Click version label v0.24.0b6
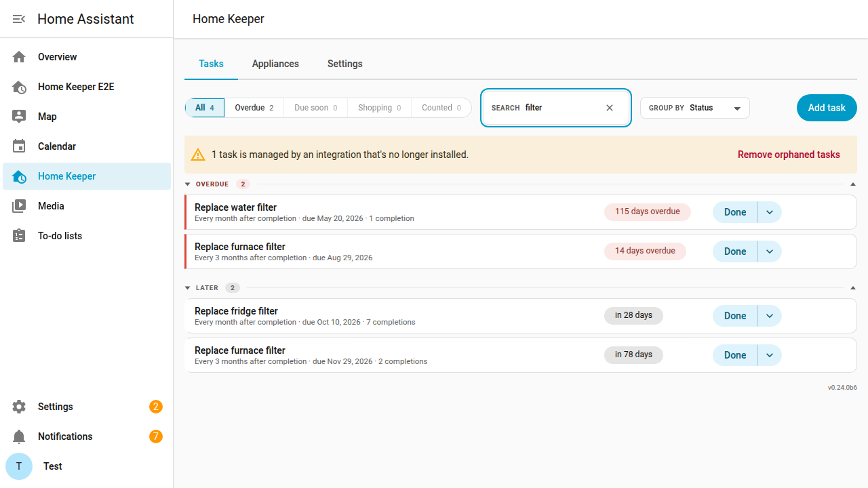 (x=842, y=388)
